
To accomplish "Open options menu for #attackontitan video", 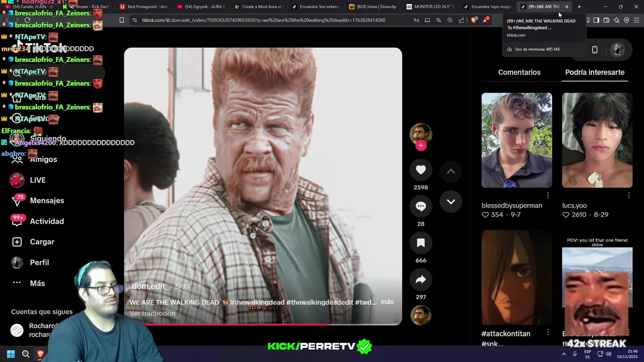I will tap(548, 332).
